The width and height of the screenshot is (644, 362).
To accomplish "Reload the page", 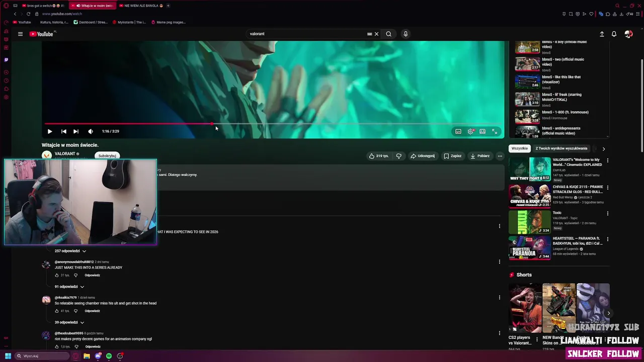I will point(28,14).
